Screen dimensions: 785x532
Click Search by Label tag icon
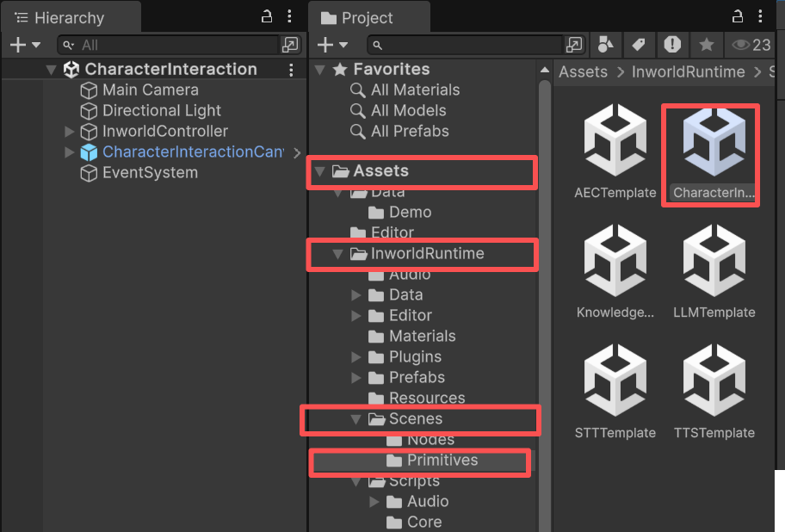point(639,45)
